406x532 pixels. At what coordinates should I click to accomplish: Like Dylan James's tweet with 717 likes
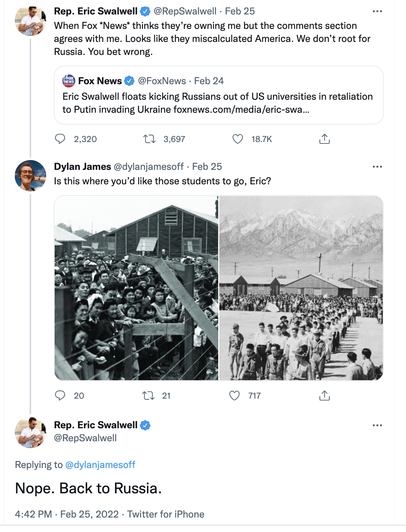[235, 396]
